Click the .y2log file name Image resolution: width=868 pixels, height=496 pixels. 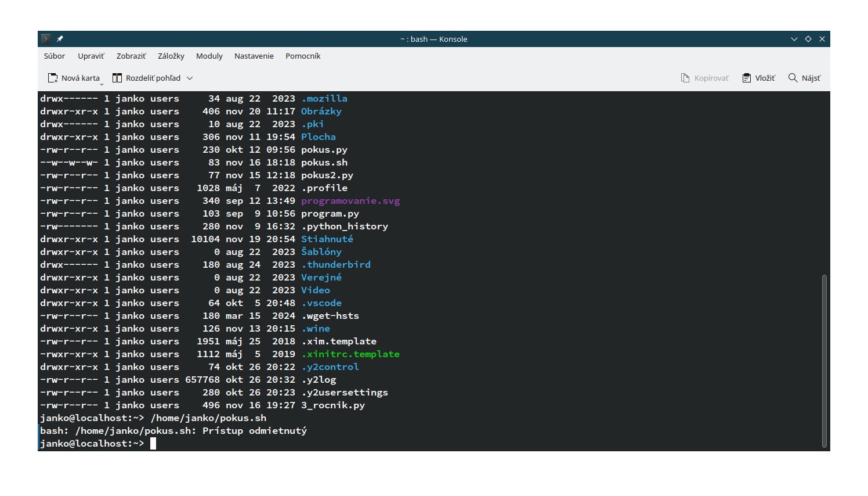[x=319, y=380]
